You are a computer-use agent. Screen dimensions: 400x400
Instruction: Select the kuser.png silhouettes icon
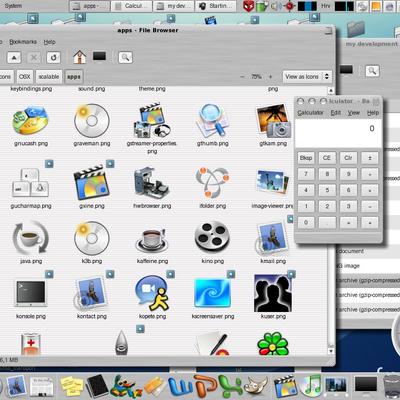click(273, 293)
